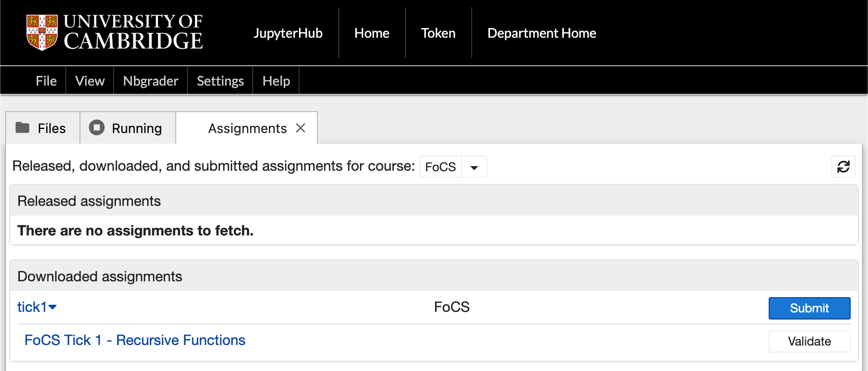Open the Nbgrader menu

click(151, 81)
